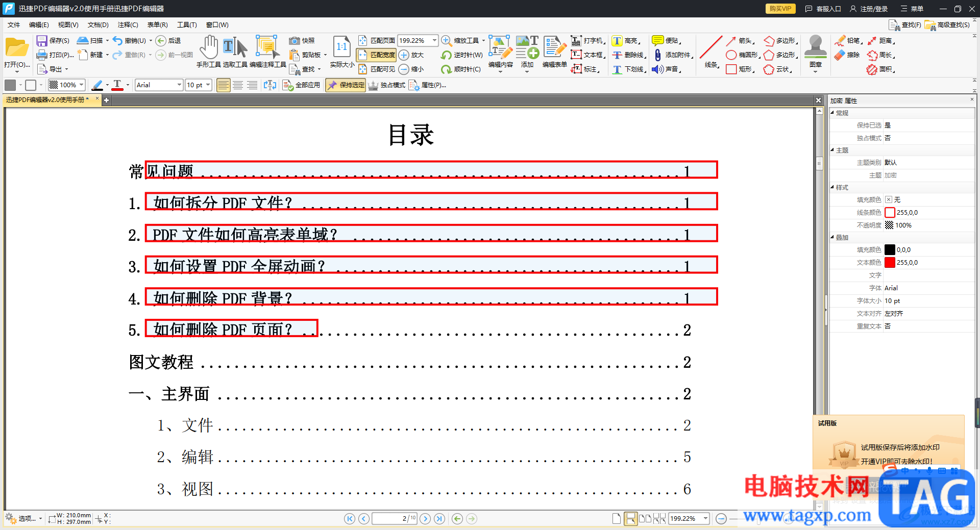Click the open file folder icon
980x530 pixels.
point(17,48)
